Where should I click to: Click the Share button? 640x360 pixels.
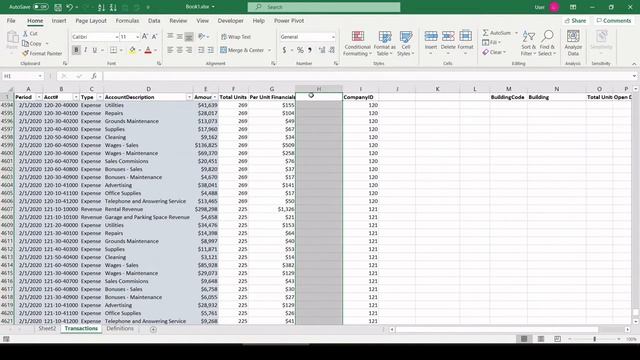click(576, 20)
